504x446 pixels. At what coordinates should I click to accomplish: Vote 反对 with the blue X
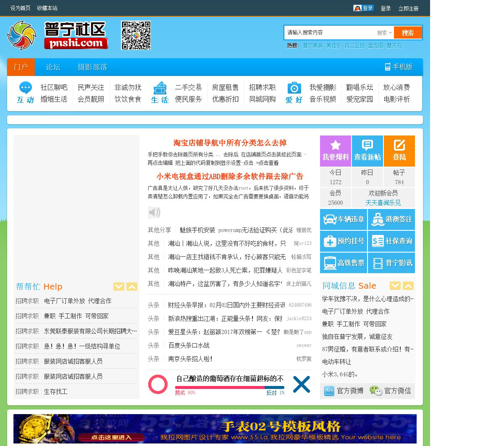pos(301,384)
